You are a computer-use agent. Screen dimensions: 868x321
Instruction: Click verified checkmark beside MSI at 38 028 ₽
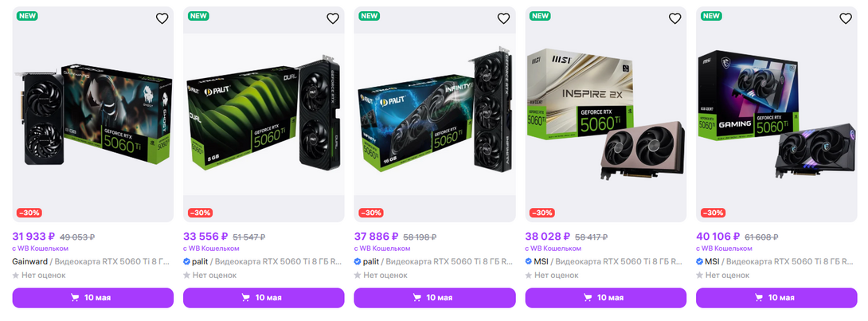click(529, 262)
